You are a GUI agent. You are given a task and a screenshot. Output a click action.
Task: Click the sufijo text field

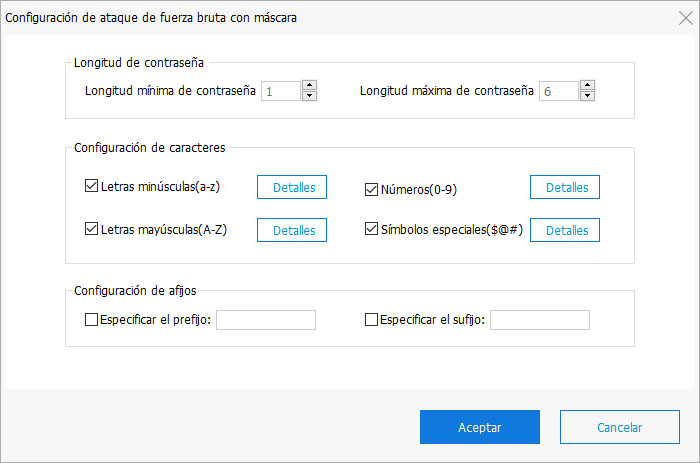point(540,320)
